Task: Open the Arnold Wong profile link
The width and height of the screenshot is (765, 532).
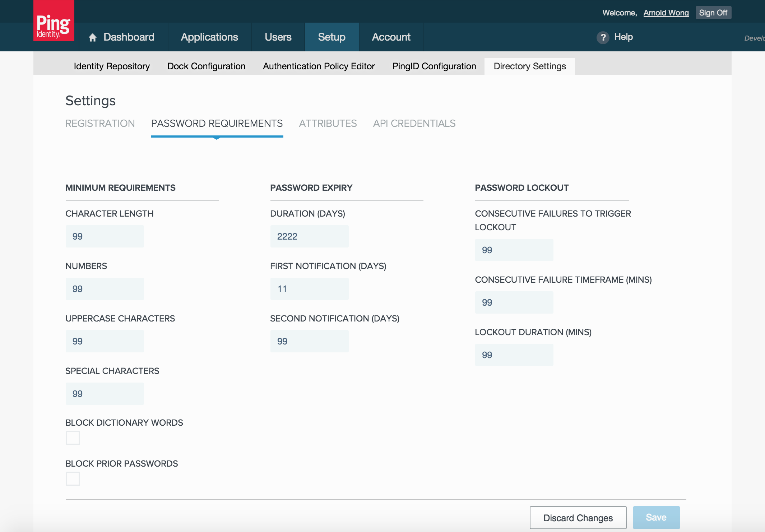Action: click(666, 13)
